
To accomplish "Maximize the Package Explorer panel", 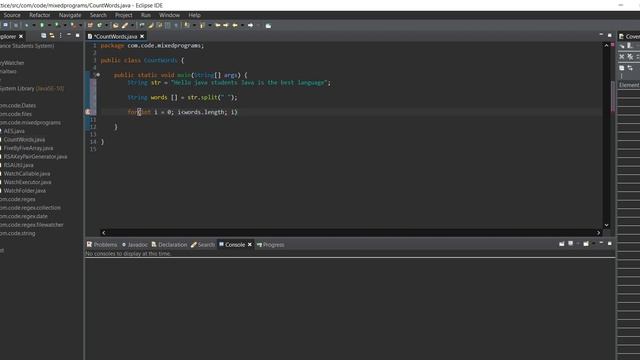I will [78, 36].
